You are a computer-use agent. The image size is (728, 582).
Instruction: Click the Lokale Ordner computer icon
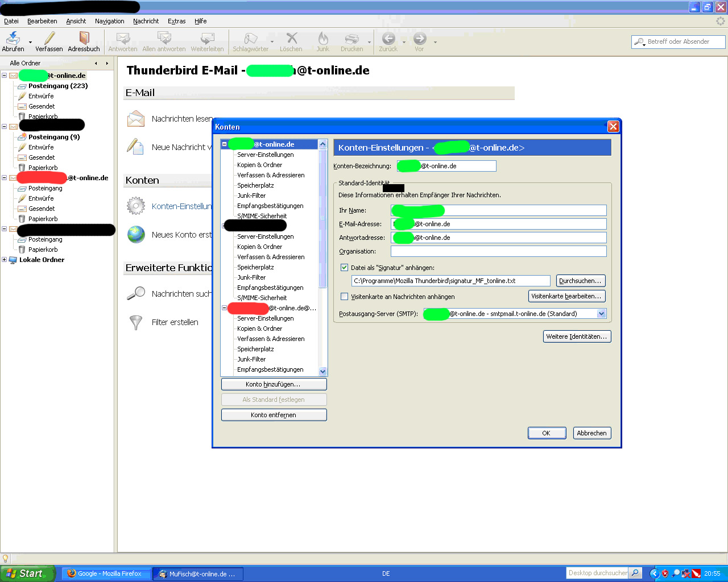[13, 260]
